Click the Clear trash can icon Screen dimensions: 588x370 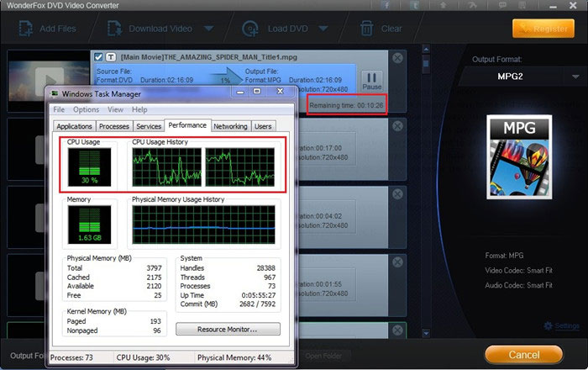click(x=366, y=29)
